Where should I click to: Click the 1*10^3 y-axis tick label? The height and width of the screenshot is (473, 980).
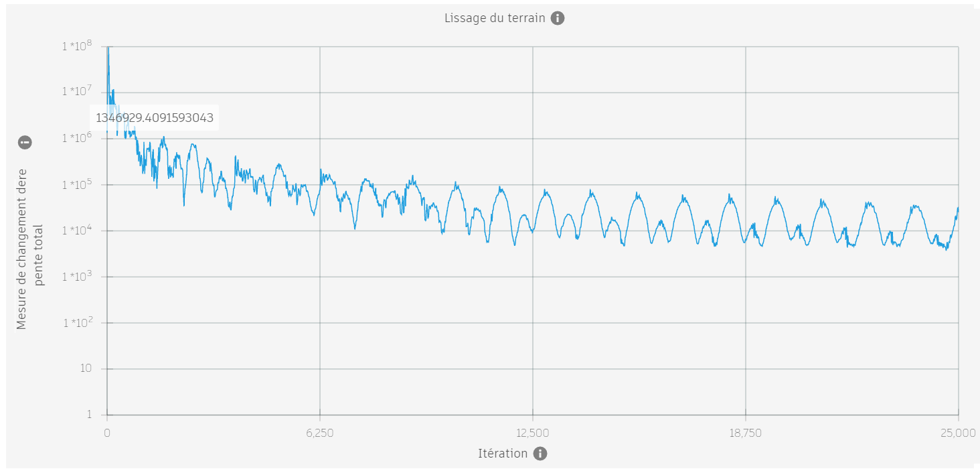point(76,277)
